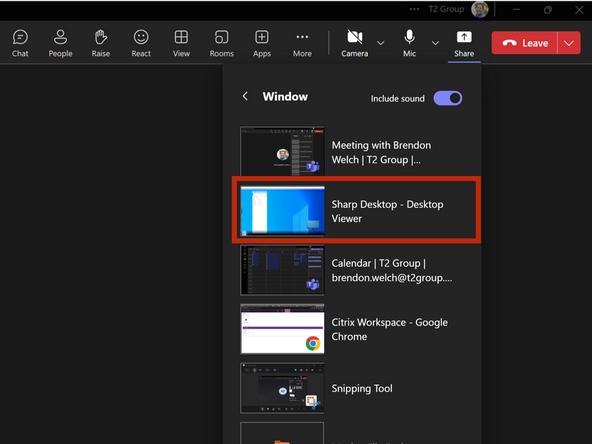
Task: Show the People list
Action: coord(60,43)
